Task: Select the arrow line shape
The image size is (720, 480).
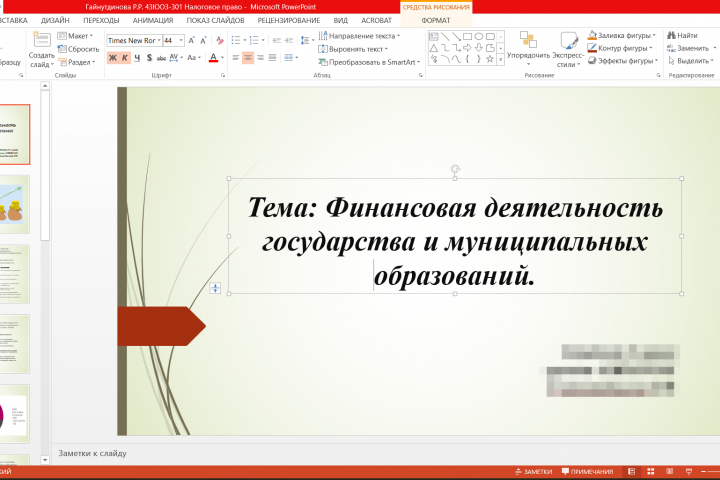Action: pyautogui.click(x=456, y=37)
